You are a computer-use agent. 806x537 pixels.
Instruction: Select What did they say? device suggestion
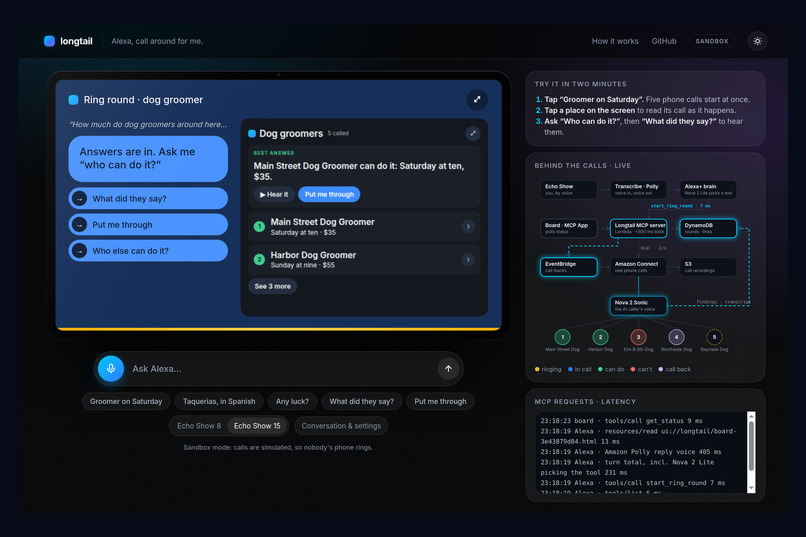click(148, 198)
